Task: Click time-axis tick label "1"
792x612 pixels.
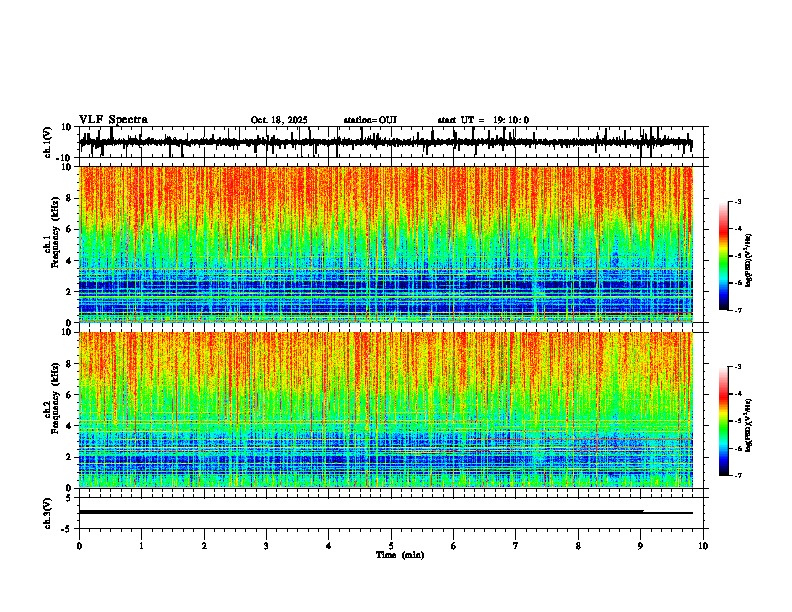Action: (x=141, y=546)
